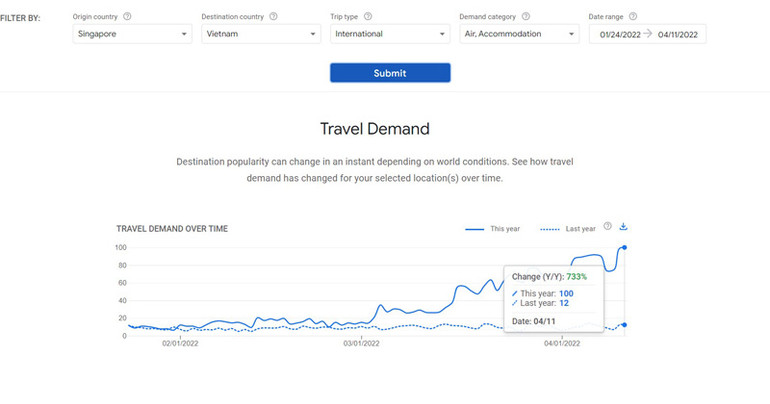Toggle the Last year legend series
This screenshot has width=770, height=404.
[568, 229]
